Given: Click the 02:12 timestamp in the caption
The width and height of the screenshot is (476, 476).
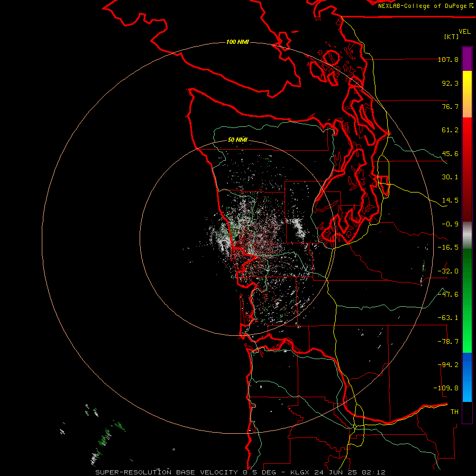Looking at the screenshot, I should coord(376,472).
